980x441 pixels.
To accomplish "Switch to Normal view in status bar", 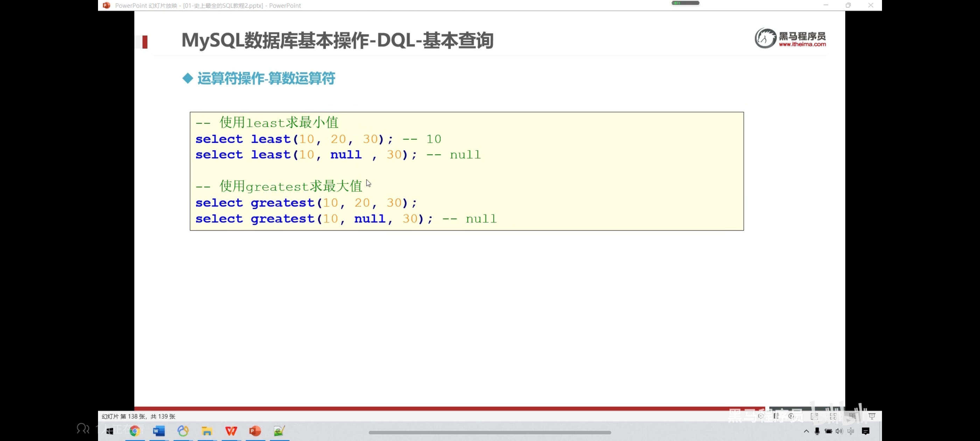I will click(x=814, y=416).
